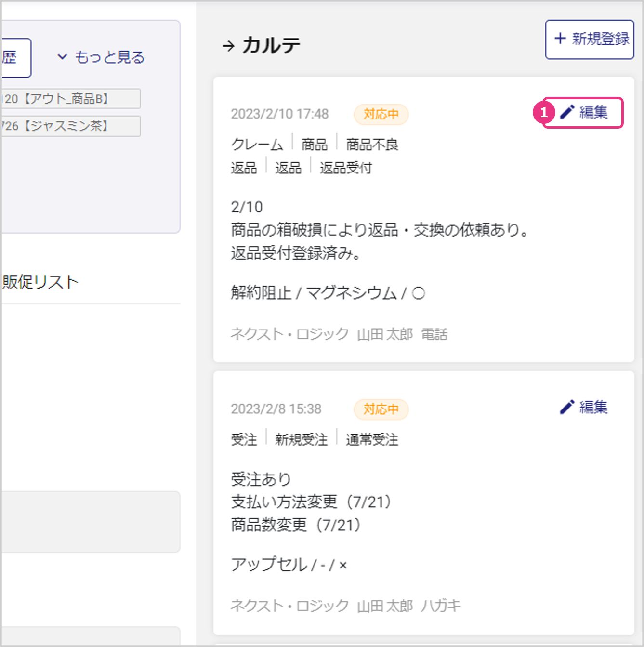The height and width of the screenshot is (647, 644).
Task: Expand the もっと見る chevron
Action: (62, 57)
